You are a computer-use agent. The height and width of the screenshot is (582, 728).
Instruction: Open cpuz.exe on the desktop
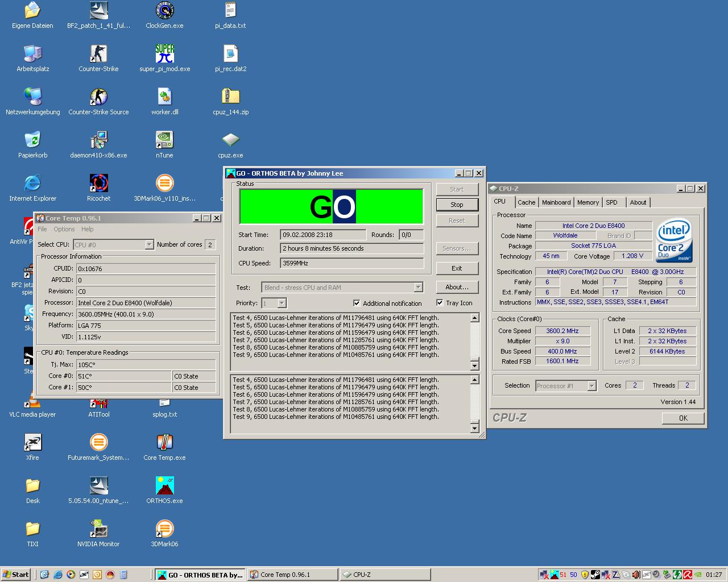point(230,140)
